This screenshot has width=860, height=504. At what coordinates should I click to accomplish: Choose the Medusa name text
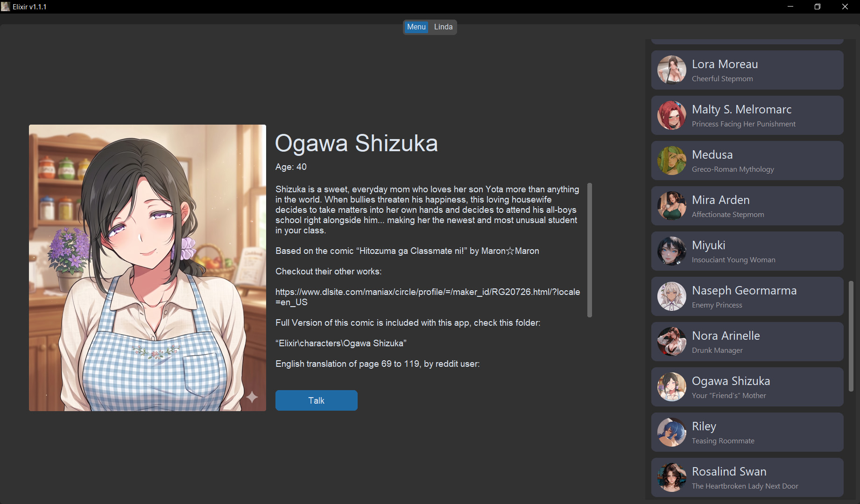pyautogui.click(x=712, y=154)
